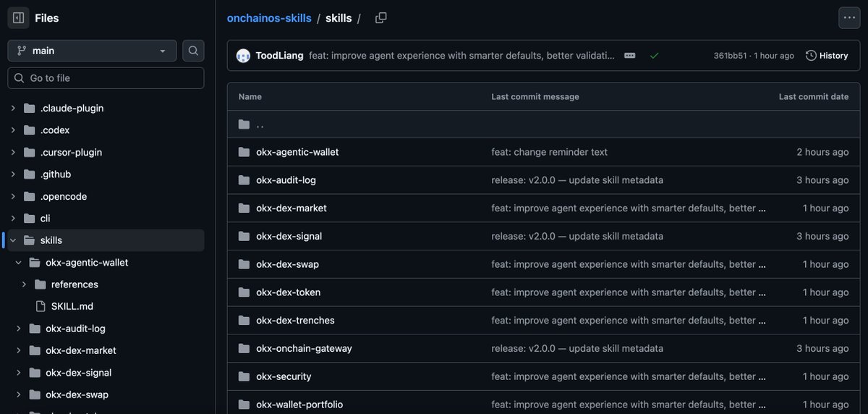
Task: Expand the references folder chevron
Action: (x=24, y=284)
